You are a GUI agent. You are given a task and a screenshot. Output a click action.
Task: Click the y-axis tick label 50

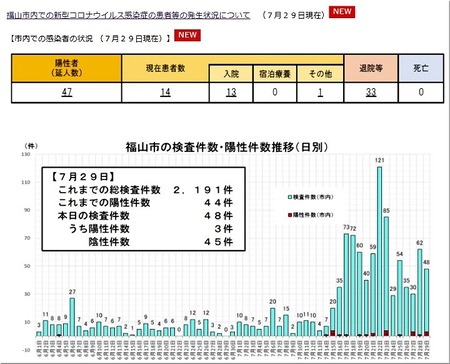(x=27, y=266)
